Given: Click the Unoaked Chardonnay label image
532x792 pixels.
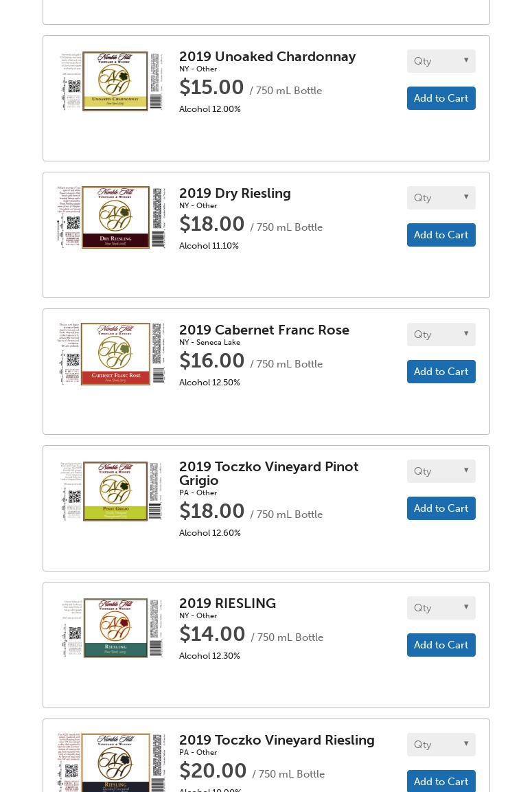Looking at the screenshot, I should tap(113, 81).
